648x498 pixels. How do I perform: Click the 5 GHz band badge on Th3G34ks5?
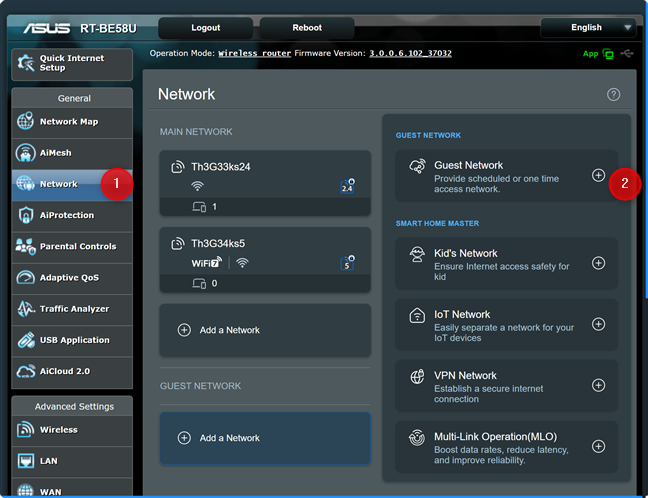point(347,263)
